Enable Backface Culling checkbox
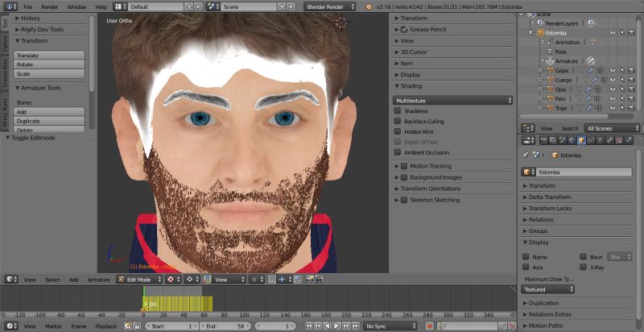Viewport: 644px width, 332px height. tap(398, 121)
